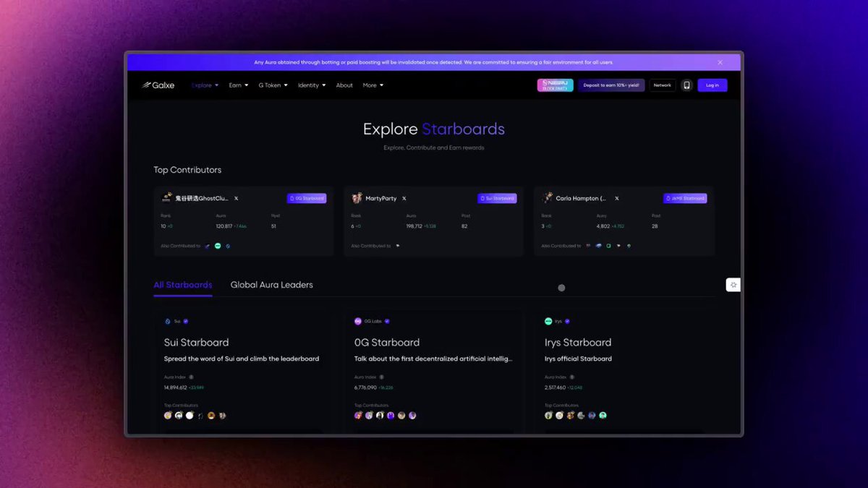Click the Galxe logo
Image resolution: width=868 pixels, height=488 pixels.
[x=158, y=85]
